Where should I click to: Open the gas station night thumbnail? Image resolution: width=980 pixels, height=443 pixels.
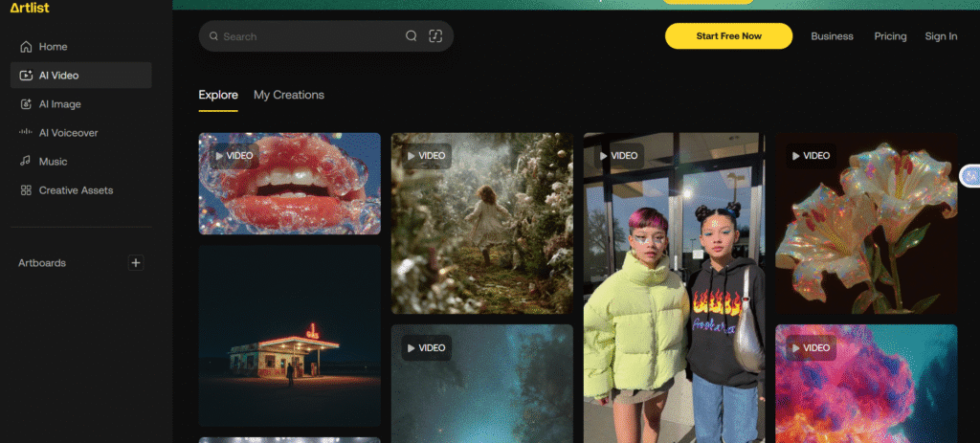(x=289, y=335)
